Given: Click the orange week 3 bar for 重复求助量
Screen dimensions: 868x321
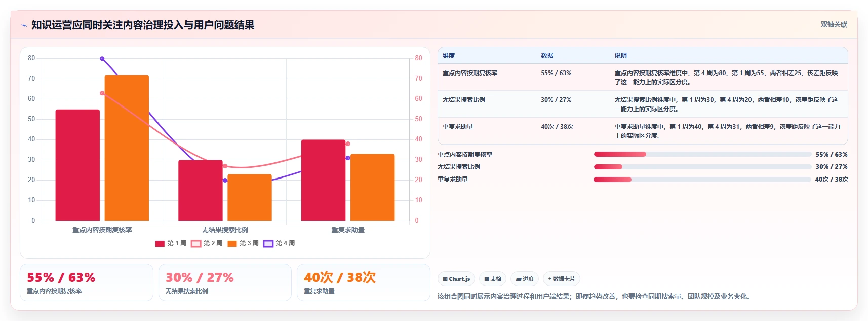Looking at the screenshot, I should (x=372, y=187).
